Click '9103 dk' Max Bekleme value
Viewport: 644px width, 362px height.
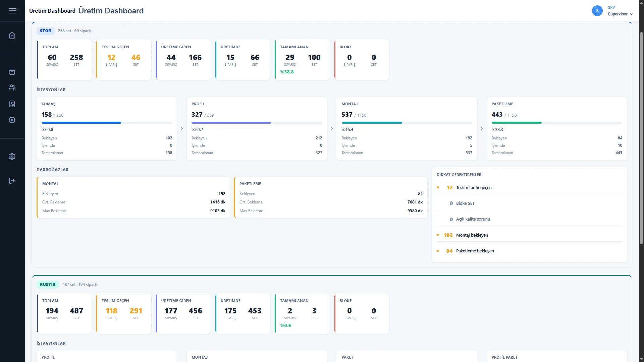pos(218,210)
